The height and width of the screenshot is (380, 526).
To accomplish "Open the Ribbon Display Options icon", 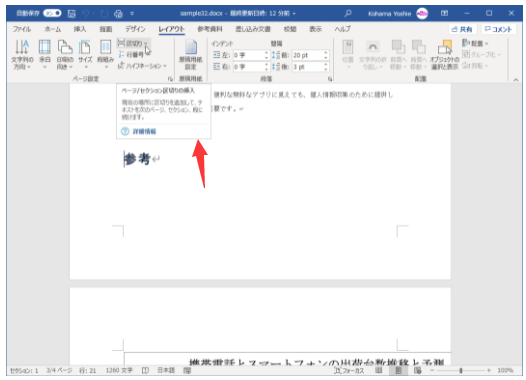I will coord(444,13).
